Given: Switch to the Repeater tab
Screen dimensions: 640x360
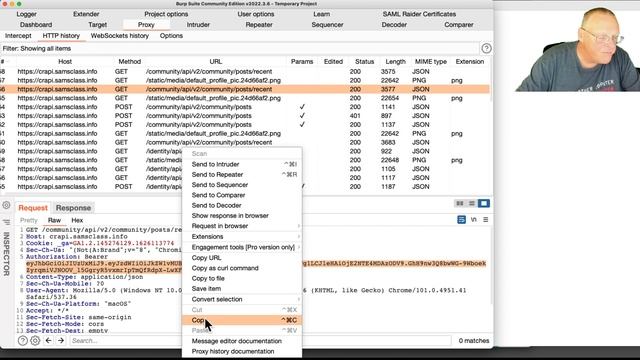Looking at the screenshot, I should pyautogui.click(x=259, y=24).
